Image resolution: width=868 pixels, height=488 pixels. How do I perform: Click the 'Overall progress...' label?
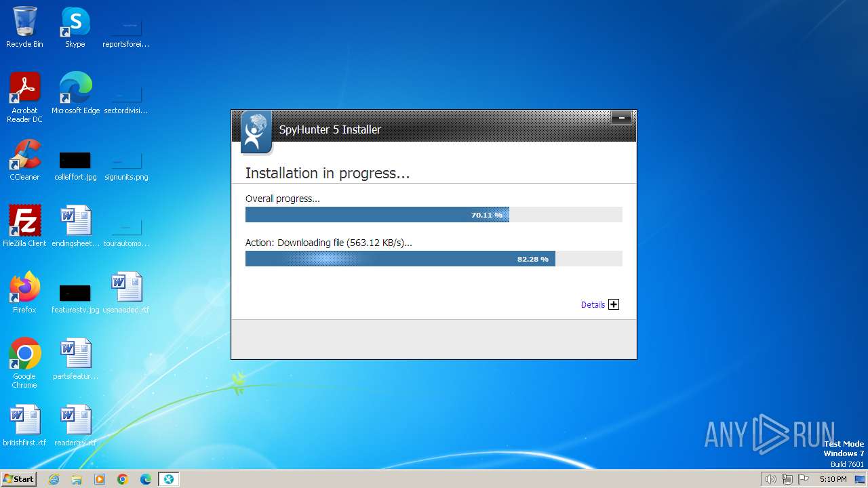pyautogui.click(x=282, y=199)
